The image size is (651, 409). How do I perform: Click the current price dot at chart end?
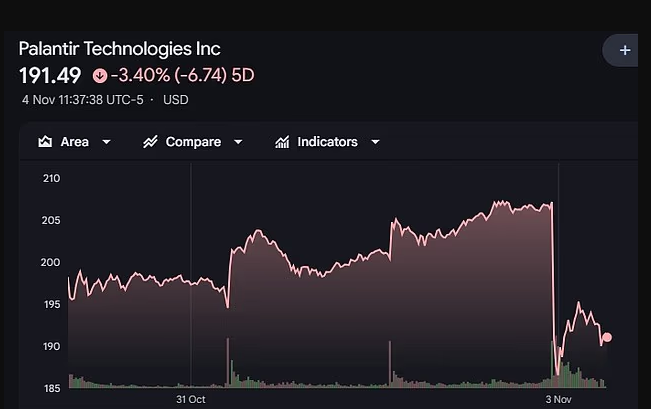(606, 337)
